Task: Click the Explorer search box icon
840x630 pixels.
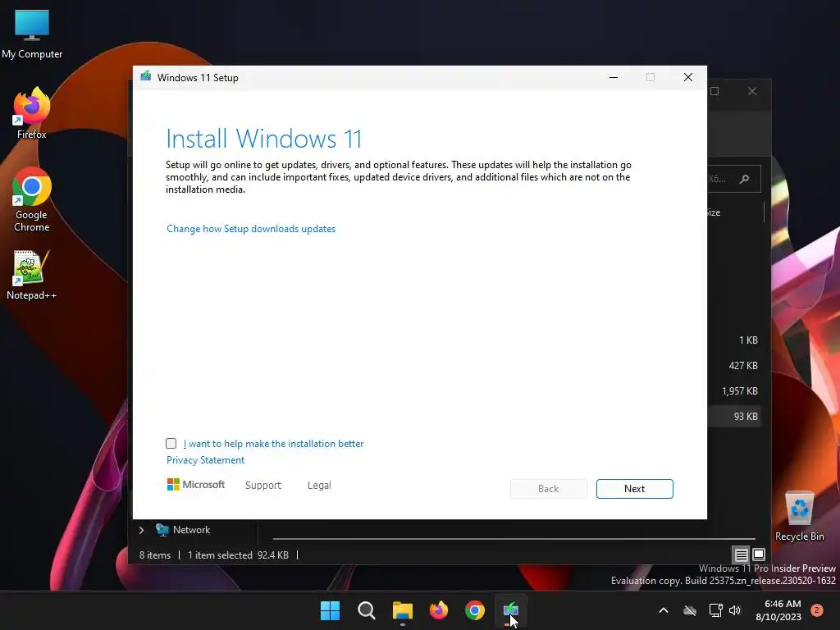Action: coord(744,179)
